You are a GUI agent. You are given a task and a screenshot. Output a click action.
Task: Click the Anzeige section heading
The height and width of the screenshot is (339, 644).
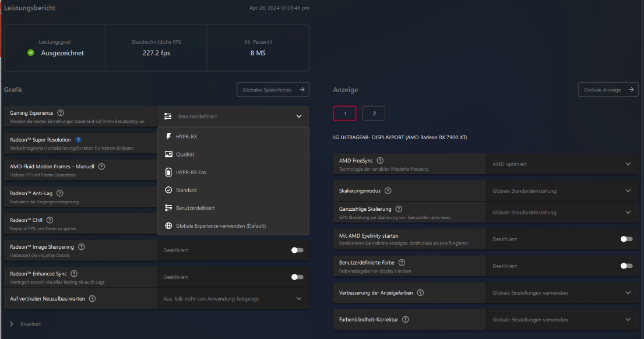346,90
